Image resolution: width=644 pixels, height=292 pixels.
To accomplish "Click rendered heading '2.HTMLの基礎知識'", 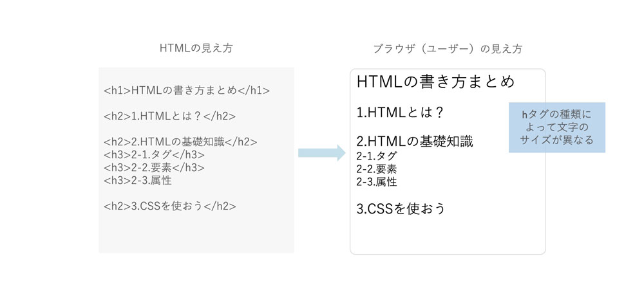I will (x=415, y=141).
